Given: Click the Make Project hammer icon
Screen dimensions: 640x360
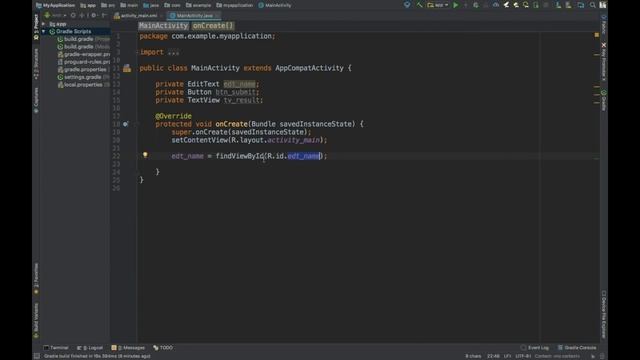Looking at the screenshot, I should pyautogui.click(x=419, y=5).
